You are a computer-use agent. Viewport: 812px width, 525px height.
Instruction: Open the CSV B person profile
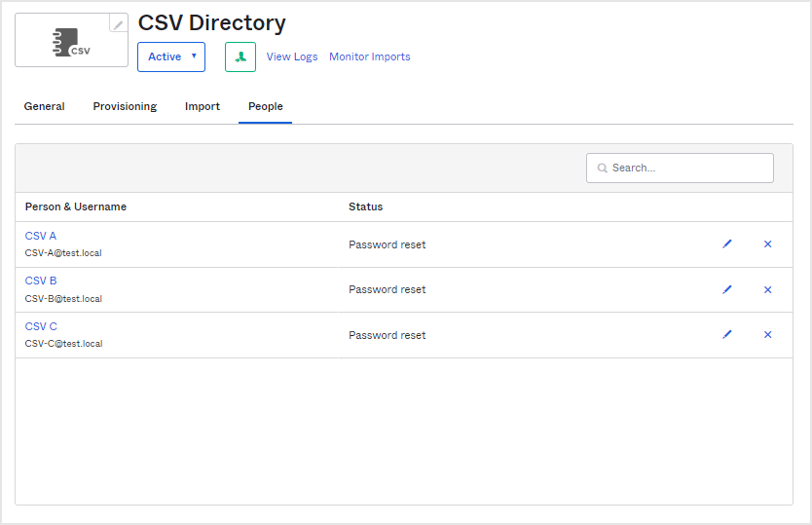tap(41, 281)
